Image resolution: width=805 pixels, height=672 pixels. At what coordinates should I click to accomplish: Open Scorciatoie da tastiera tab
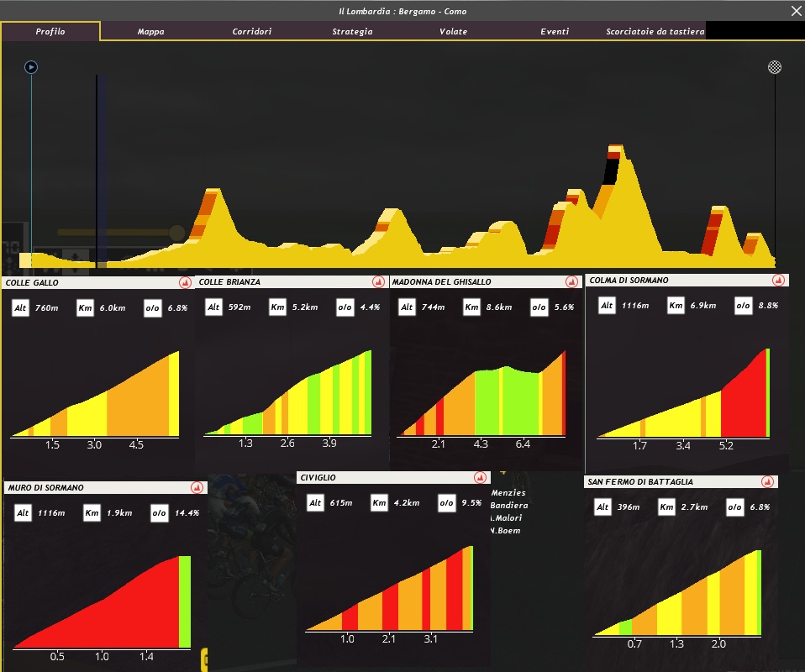pyautogui.click(x=655, y=32)
